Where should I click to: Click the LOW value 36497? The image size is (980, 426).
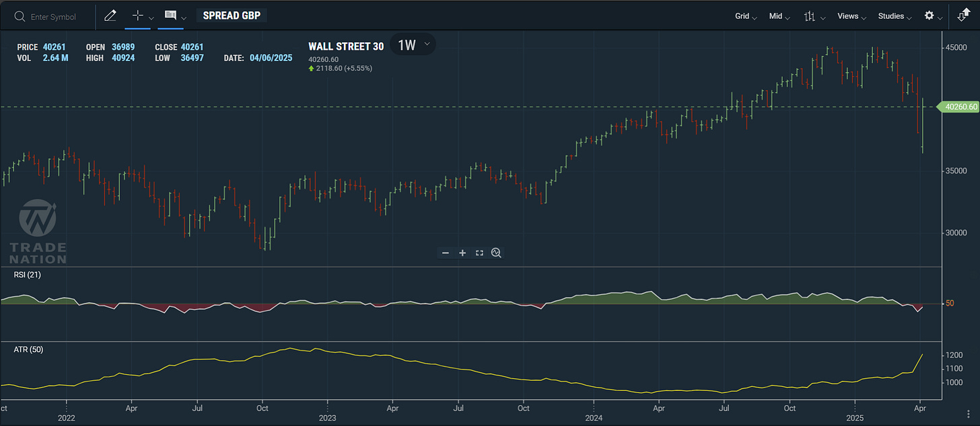pos(193,58)
